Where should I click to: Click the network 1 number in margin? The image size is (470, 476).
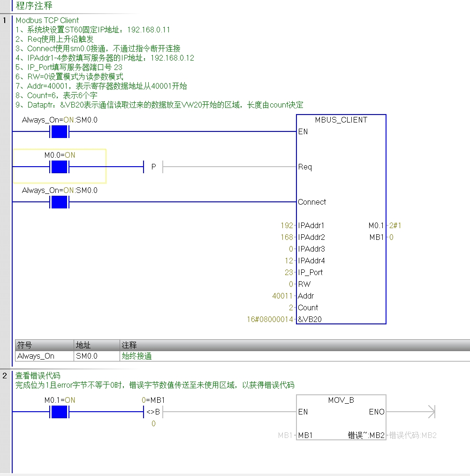pos(5,20)
